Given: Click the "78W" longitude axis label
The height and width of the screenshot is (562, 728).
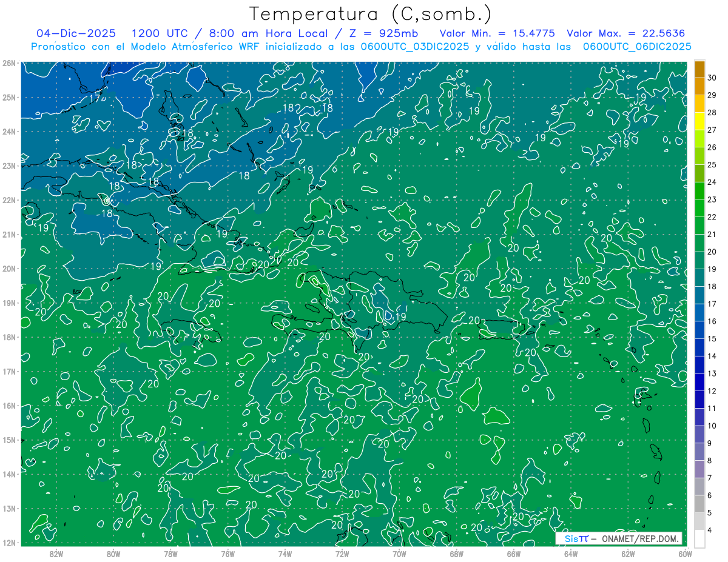Looking at the screenshot, I should click(170, 554).
